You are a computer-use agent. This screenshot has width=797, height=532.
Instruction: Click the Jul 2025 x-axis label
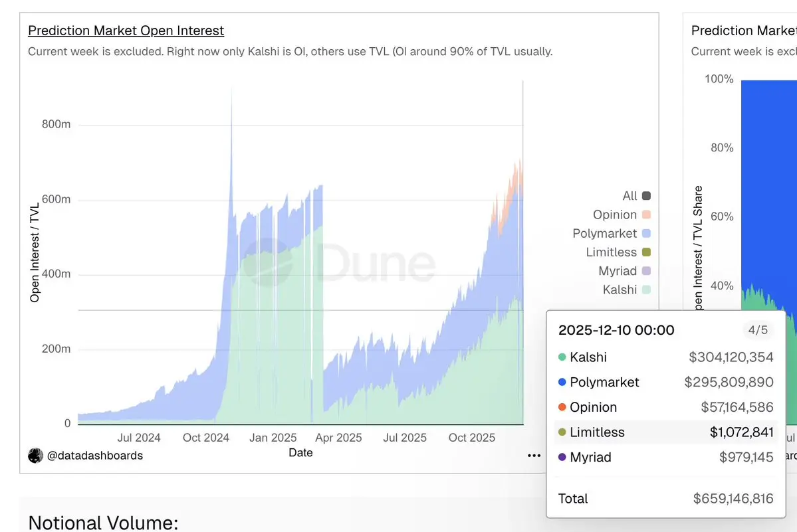405,438
